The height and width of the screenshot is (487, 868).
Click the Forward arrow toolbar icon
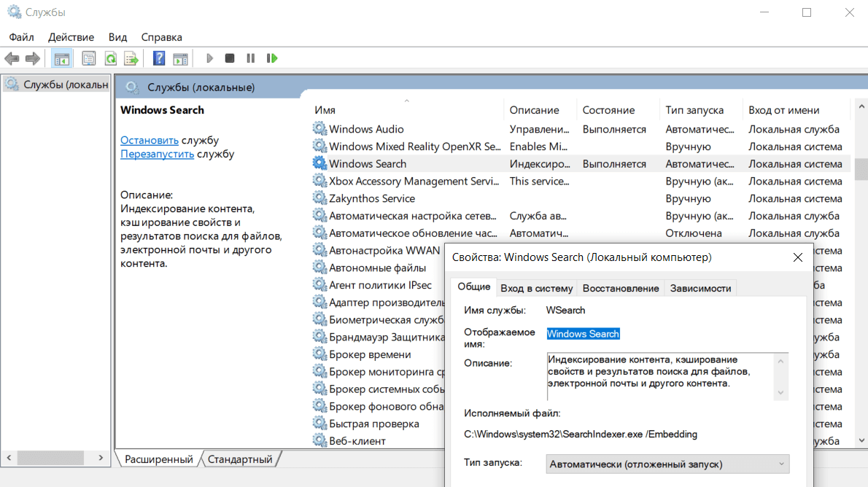[x=33, y=58]
